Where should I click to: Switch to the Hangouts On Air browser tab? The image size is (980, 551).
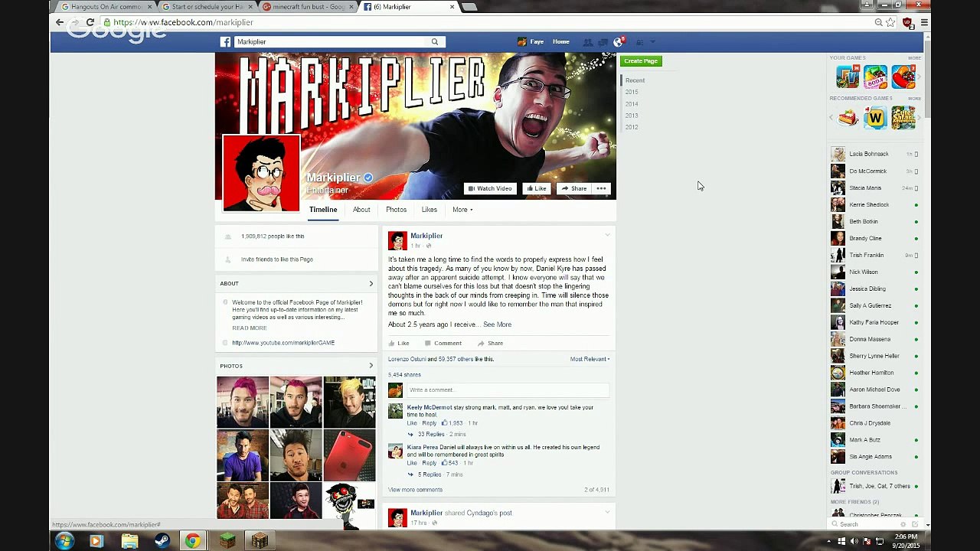[104, 7]
